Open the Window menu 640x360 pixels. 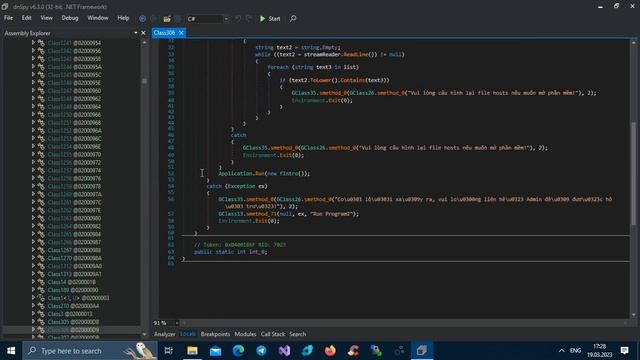click(x=98, y=18)
